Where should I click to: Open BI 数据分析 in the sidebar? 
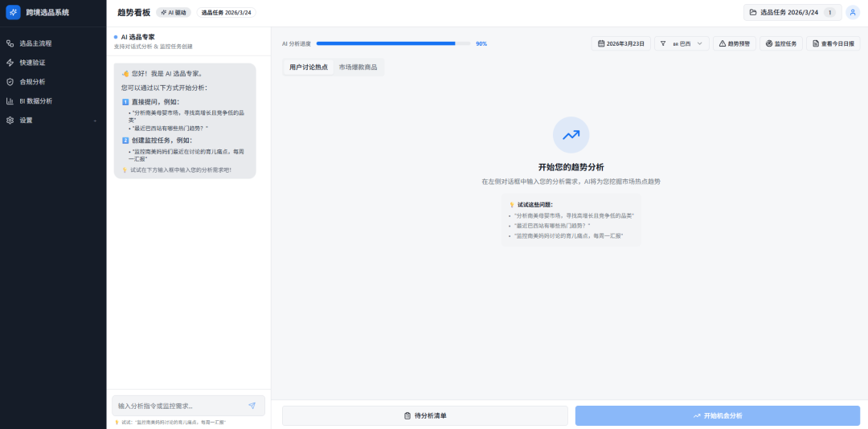point(53,100)
